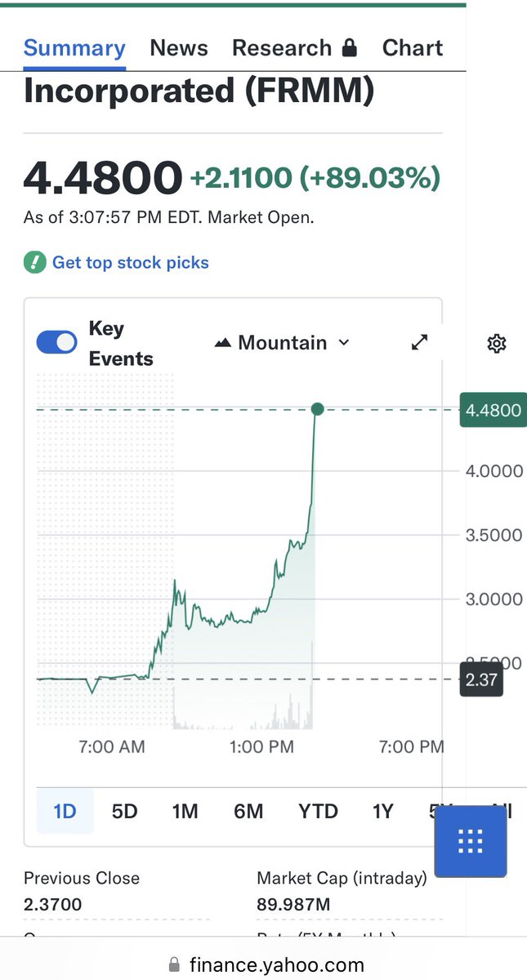Select the Summary tab
The image size is (527, 980).
pos(74,48)
